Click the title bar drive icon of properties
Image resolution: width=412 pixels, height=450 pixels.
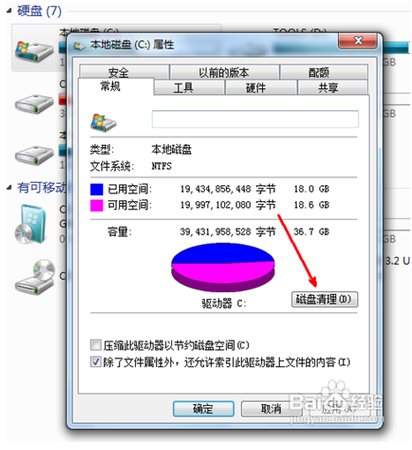(79, 45)
